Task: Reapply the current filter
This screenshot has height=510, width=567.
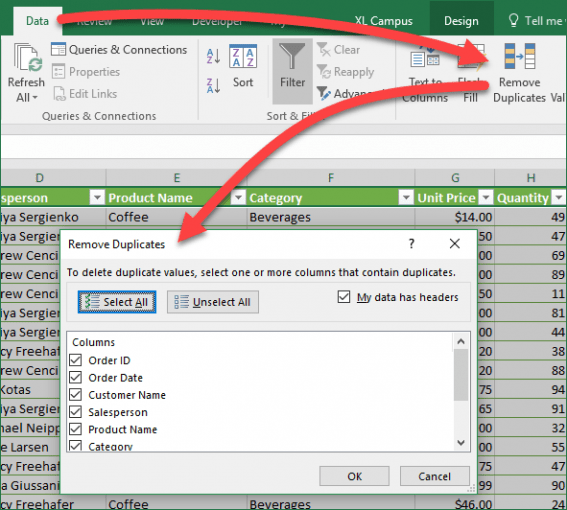Action: 345,72
